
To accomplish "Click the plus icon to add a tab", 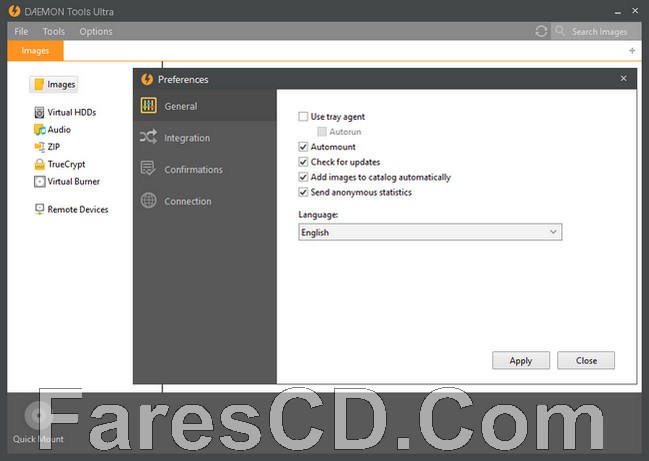I will 632,50.
